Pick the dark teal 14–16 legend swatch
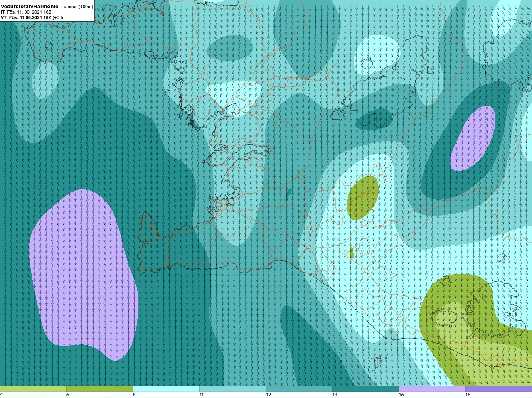 click(366, 389)
